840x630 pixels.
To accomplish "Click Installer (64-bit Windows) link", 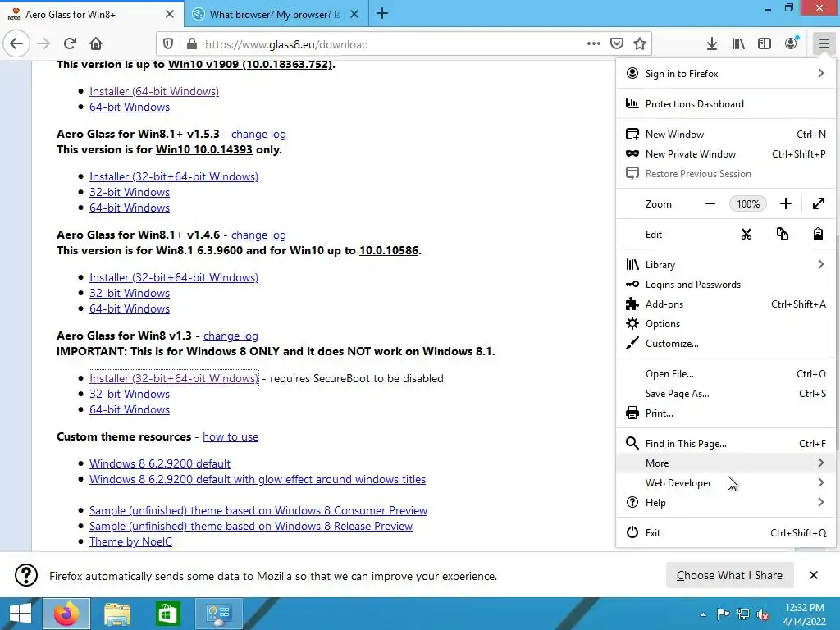I will (x=153, y=91).
